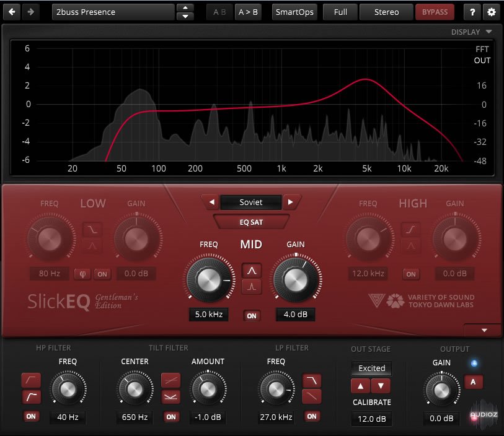
Task: Choose the steep HP filter slope
Action: tap(31, 397)
